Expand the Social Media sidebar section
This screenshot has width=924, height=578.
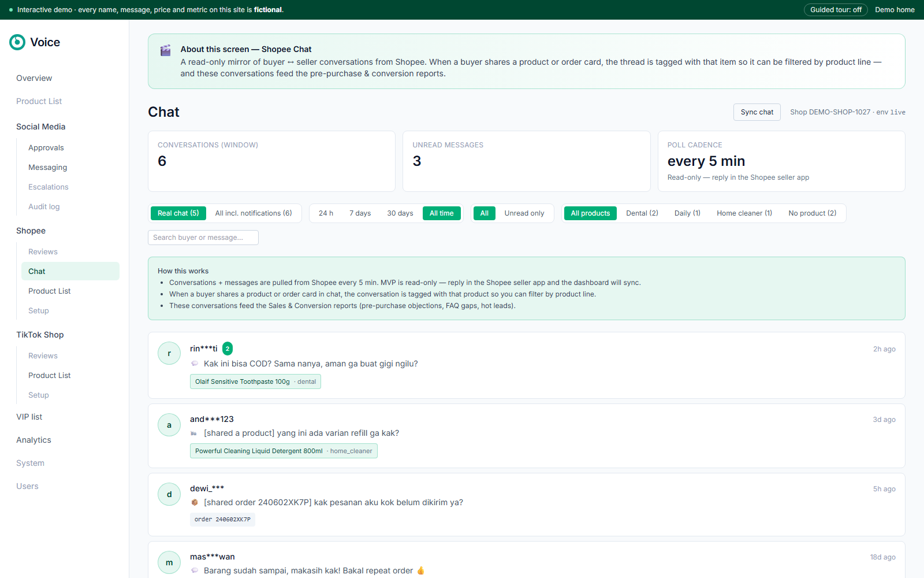pyautogui.click(x=41, y=127)
